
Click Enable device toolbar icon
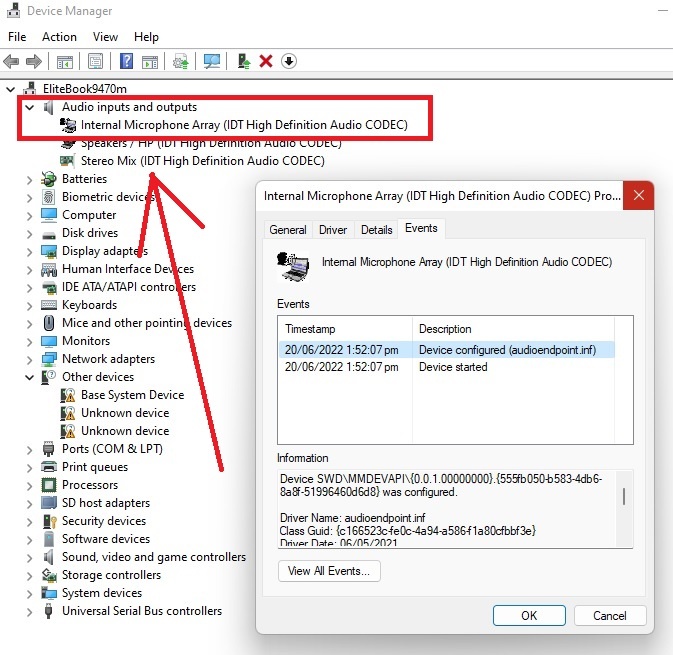tap(244, 61)
